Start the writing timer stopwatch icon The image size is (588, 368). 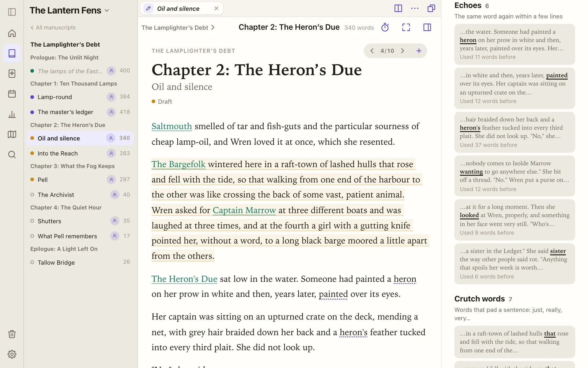tap(385, 27)
